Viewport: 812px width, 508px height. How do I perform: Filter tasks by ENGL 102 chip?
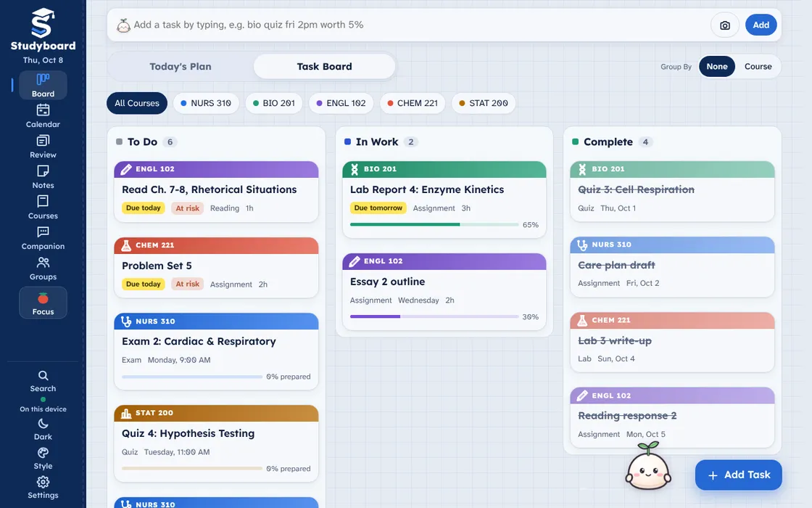click(341, 103)
